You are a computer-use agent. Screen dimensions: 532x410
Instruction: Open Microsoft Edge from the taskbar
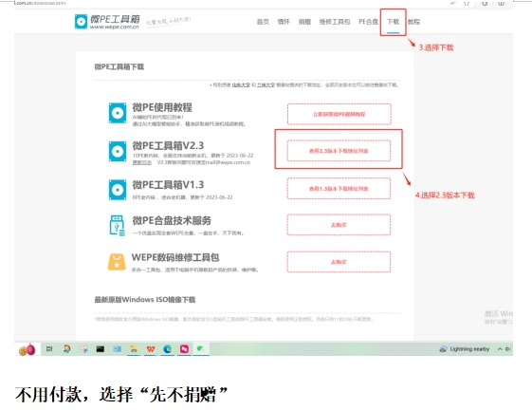pyautogui.click(x=167, y=349)
